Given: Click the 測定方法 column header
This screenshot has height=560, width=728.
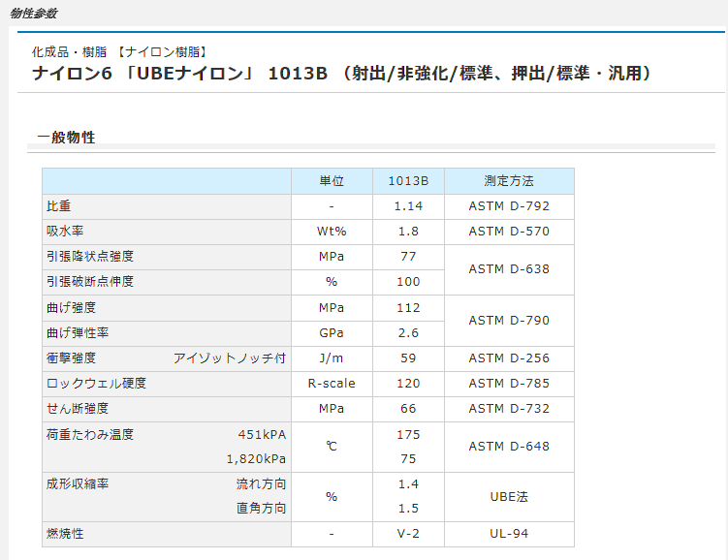Looking at the screenshot, I should point(509,181).
